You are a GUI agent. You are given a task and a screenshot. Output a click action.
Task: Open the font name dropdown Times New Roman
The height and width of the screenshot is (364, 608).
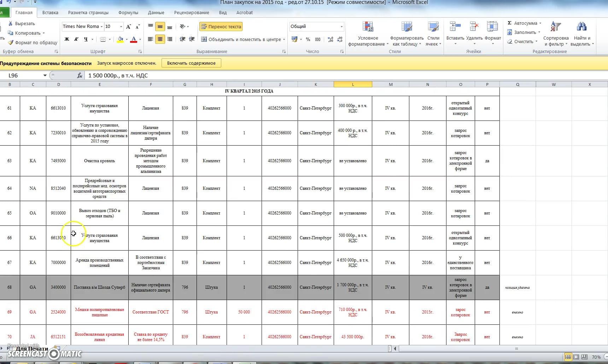(x=101, y=27)
